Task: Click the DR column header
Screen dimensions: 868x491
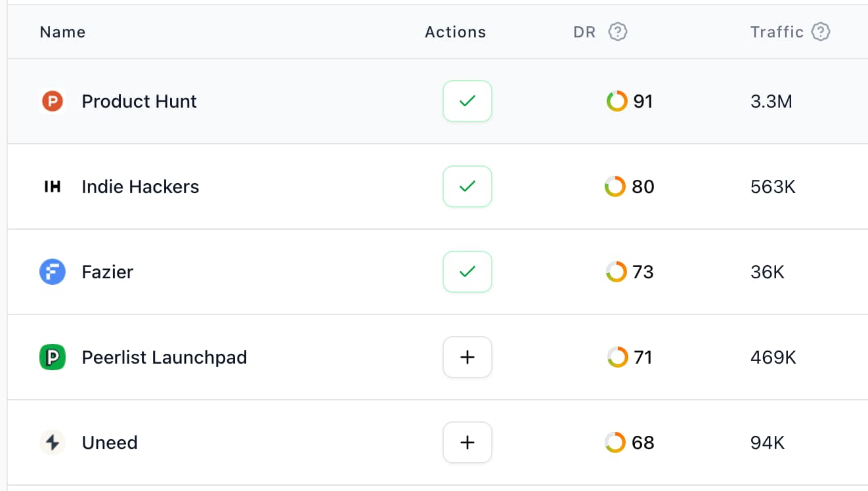Action: coord(584,32)
